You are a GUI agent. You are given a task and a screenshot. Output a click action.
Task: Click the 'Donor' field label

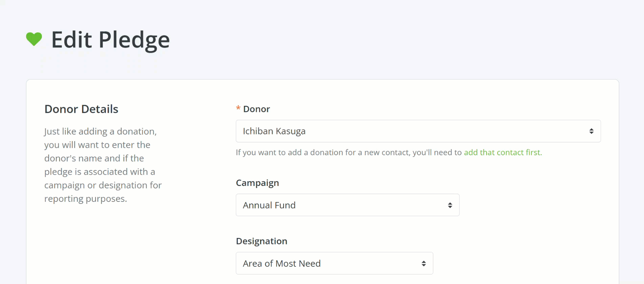[x=256, y=109]
